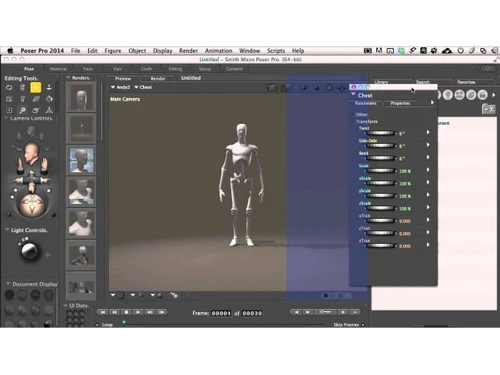Click the total frames field 00030
The height and width of the screenshot is (375, 500).
252,313
